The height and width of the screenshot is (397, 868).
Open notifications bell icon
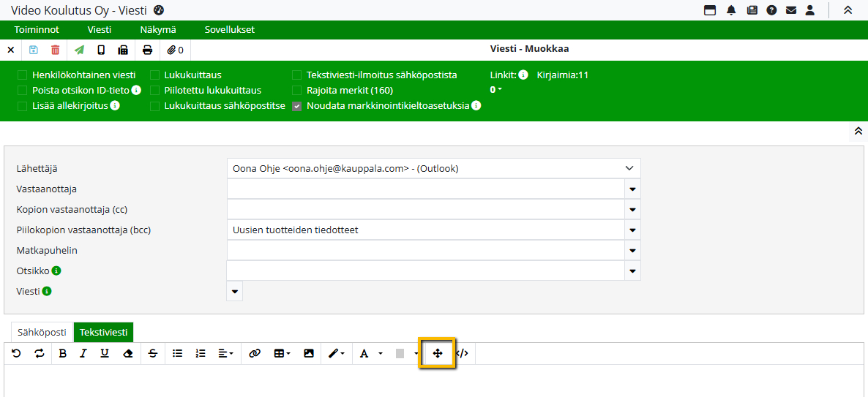point(730,10)
